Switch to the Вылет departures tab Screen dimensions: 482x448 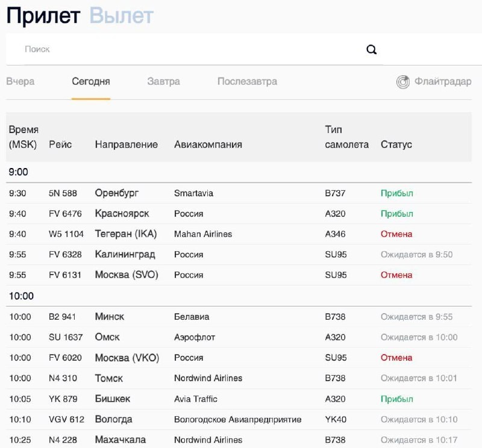coord(122,16)
